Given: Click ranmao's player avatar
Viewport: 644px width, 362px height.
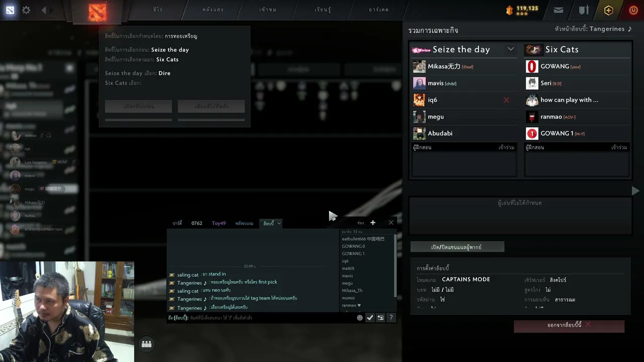Looking at the screenshot, I should tap(532, 117).
